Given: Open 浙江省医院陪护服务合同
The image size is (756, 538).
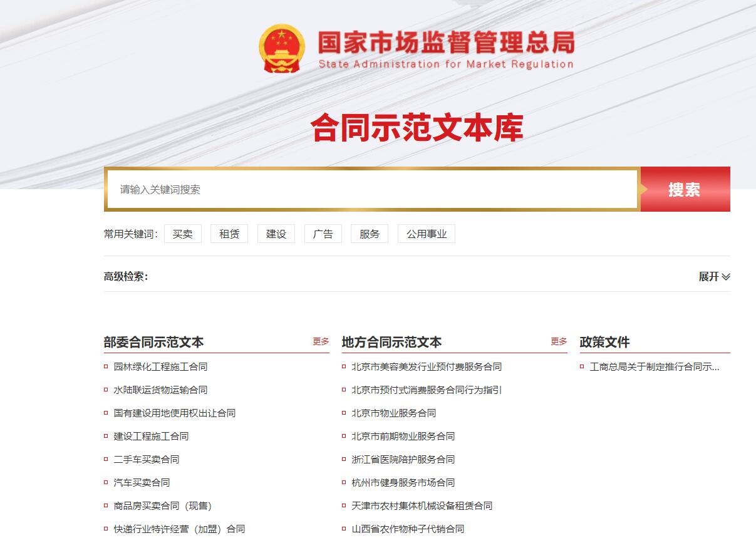Looking at the screenshot, I should tap(403, 459).
